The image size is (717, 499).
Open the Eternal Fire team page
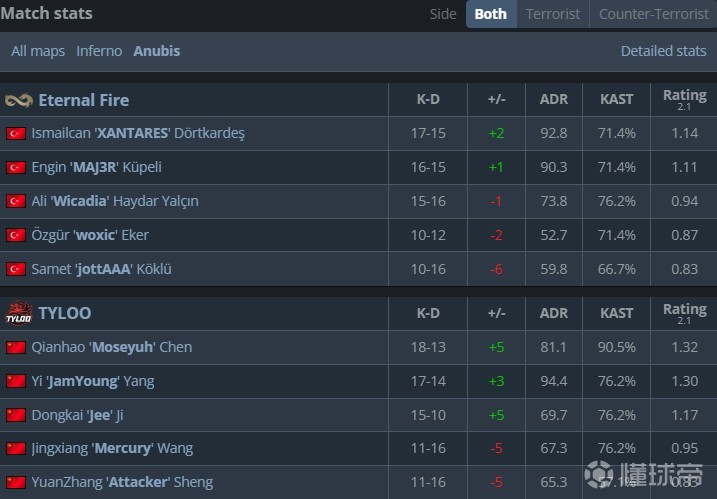click(83, 100)
